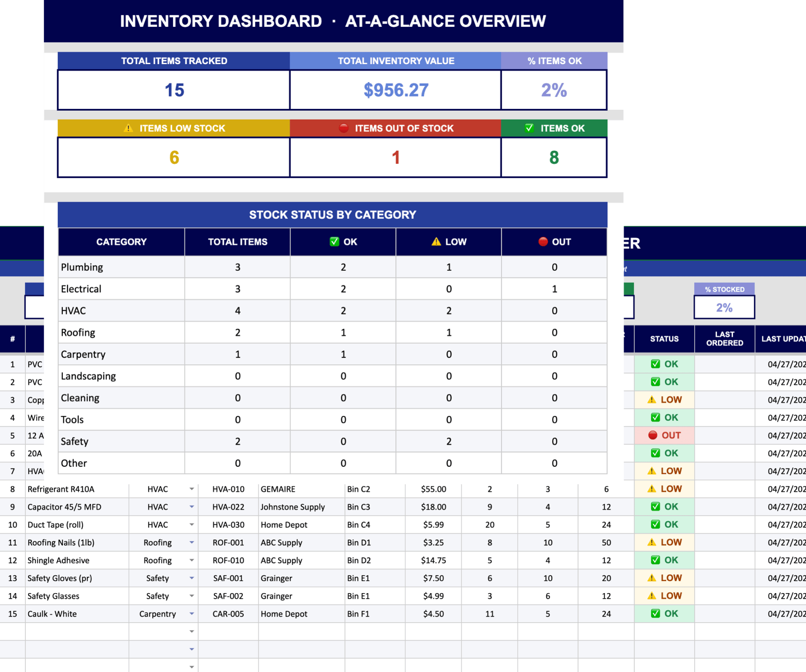Screen dimensions: 806x672
Task: Click the Electrical category cell
Action: point(121,288)
